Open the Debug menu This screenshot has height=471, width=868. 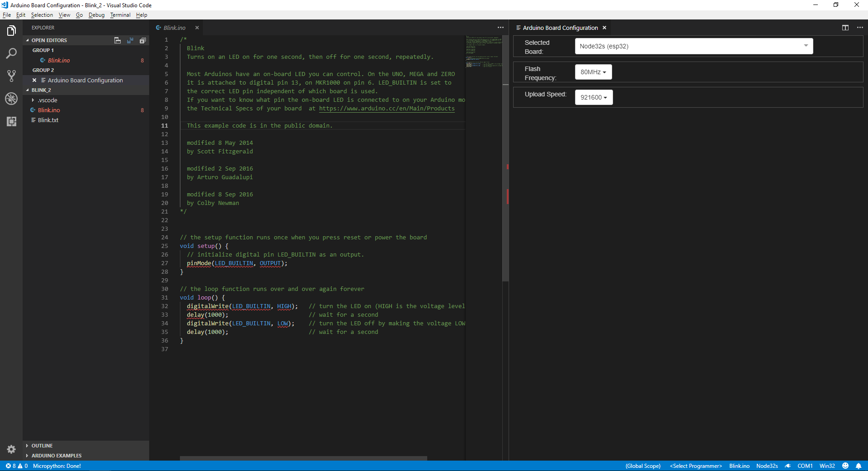click(x=96, y=15)
